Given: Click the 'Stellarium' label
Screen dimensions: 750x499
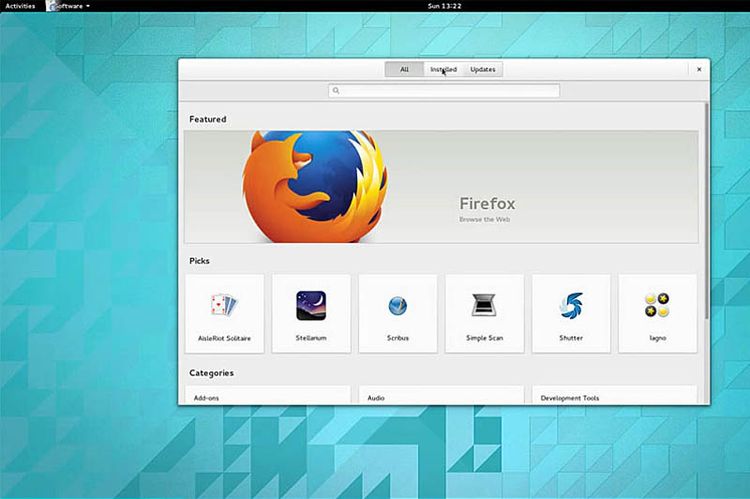Looking at the screenshot, I should click(311, 338).
